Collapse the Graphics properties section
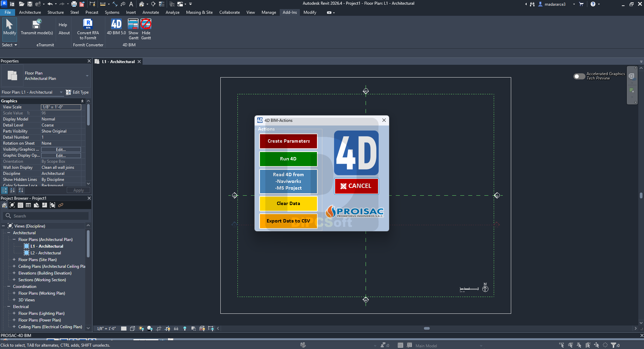 (82, 101)
